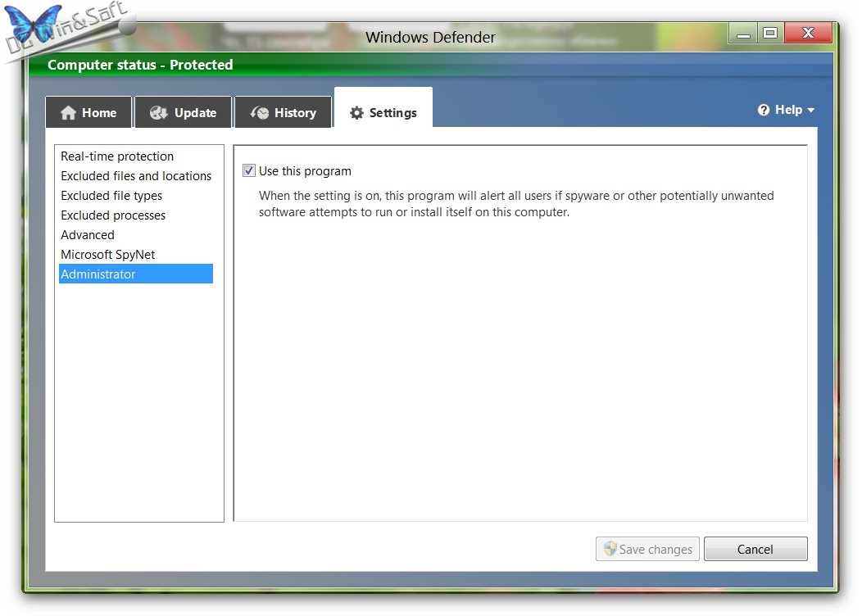This screenshot has width=862, height=616.
Task: Maximize the Windows Defender window
Action: click(771, 33)
